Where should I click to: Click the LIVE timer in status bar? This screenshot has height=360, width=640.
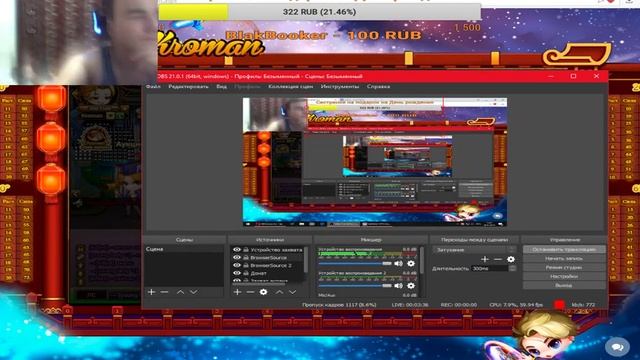(410, 304)
